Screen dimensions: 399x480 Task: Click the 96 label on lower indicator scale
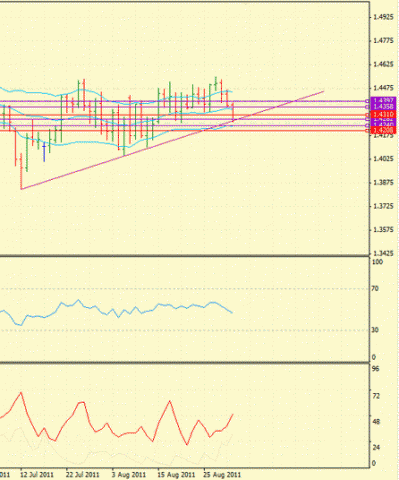(375, 369)
